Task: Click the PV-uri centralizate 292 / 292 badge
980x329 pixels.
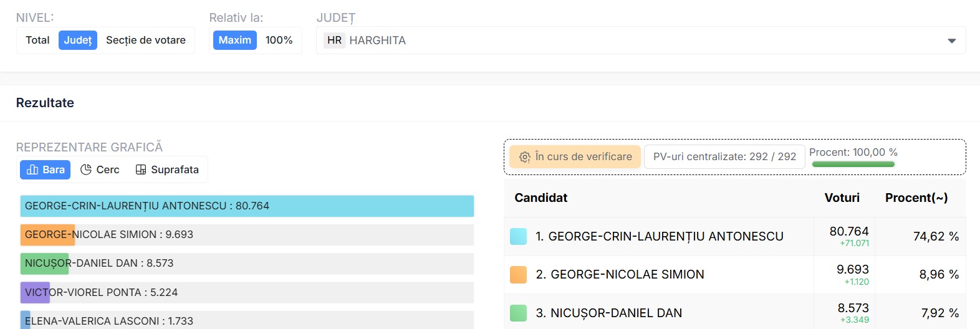Action: point(724,157)
